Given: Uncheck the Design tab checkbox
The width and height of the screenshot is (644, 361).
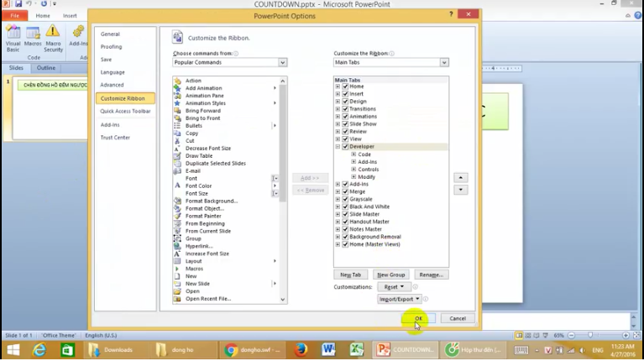Looking at the screenshot, I should click(x=345, y=102).
